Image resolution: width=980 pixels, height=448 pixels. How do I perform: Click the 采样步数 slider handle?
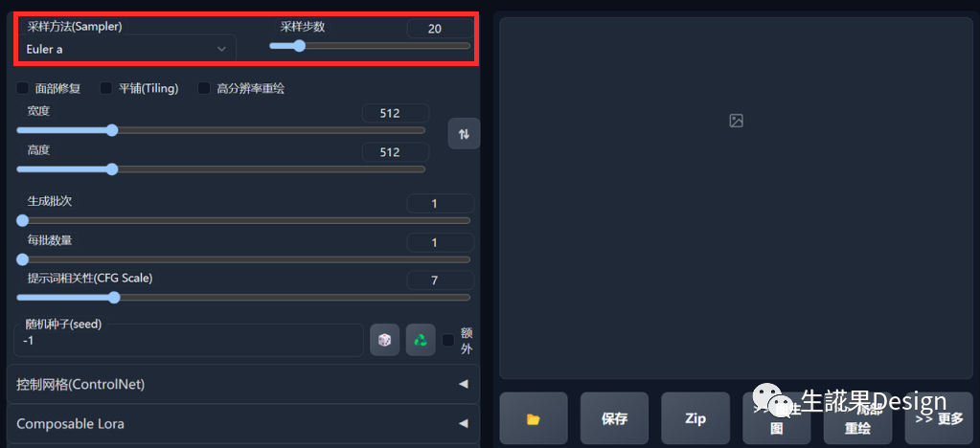pos(299,46)
